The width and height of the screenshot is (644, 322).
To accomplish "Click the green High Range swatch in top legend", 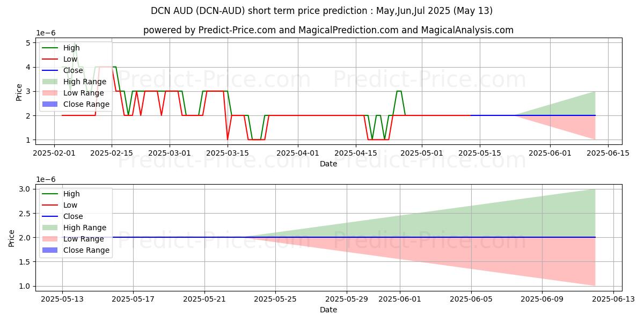I will [50, 82].
